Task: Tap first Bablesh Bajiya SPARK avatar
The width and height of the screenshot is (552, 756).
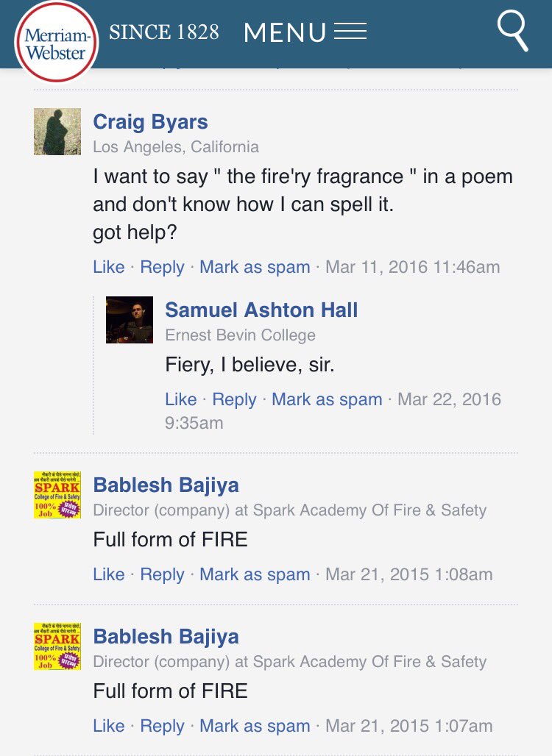Action: (57, 495)
